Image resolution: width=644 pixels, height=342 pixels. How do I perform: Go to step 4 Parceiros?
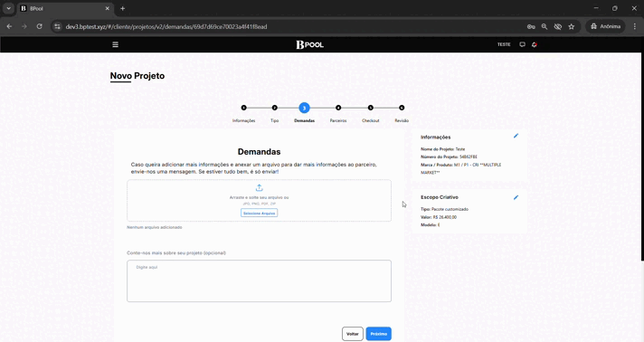click(x=338, y=108)
